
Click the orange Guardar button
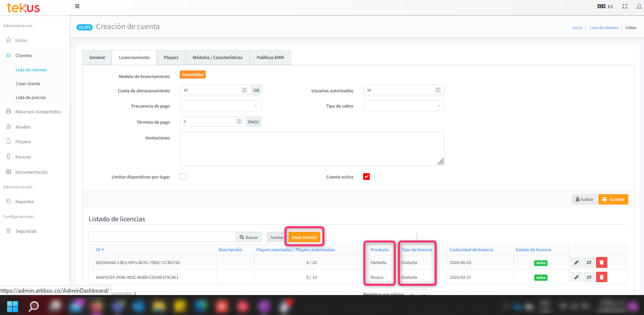(x=613, y=199)
